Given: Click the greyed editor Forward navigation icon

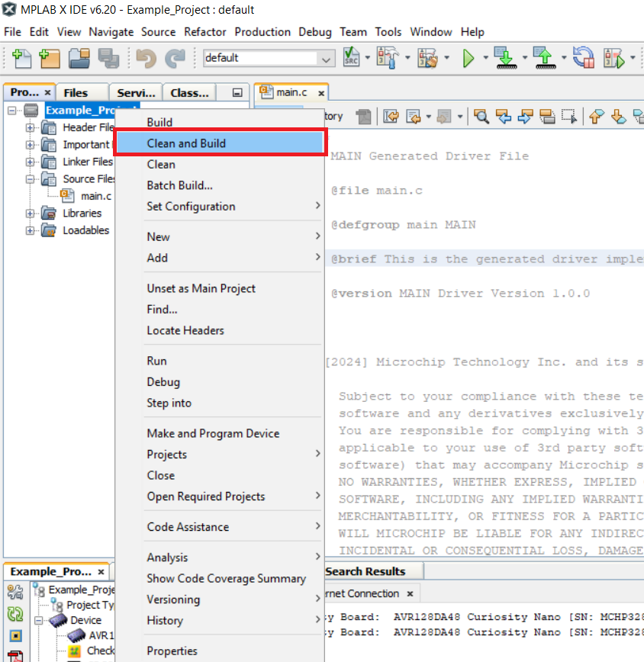Looking at the screenshot, I should click(x=444, y=116).
